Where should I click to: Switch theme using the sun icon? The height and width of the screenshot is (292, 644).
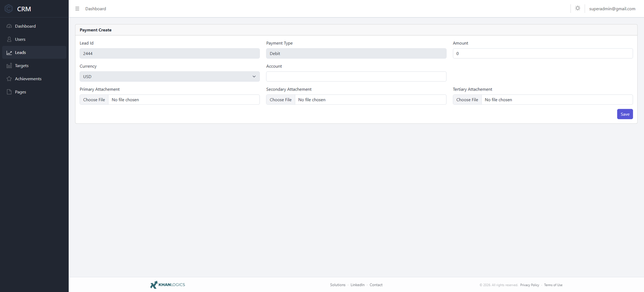578,8
